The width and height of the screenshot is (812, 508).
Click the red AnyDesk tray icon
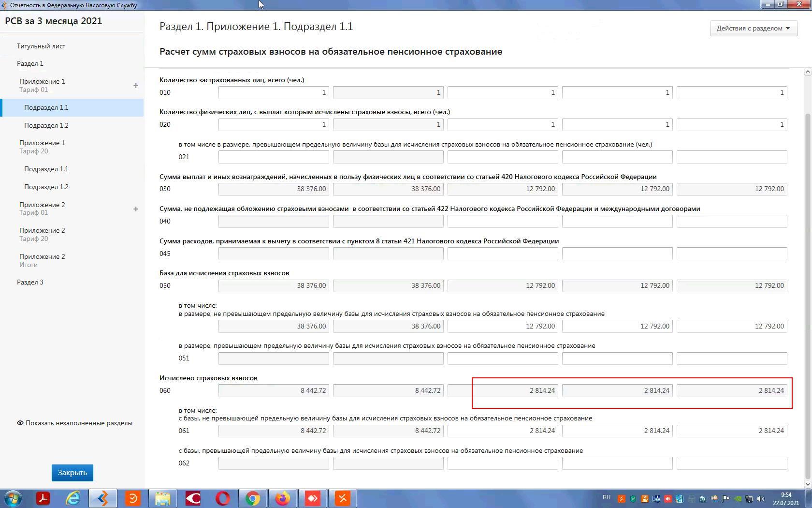(668, 499)
